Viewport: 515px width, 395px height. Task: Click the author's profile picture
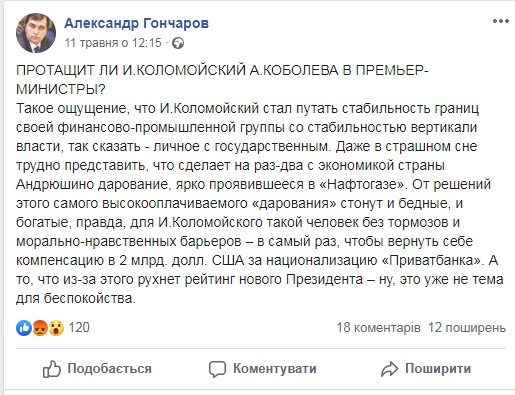click(36, 33)
